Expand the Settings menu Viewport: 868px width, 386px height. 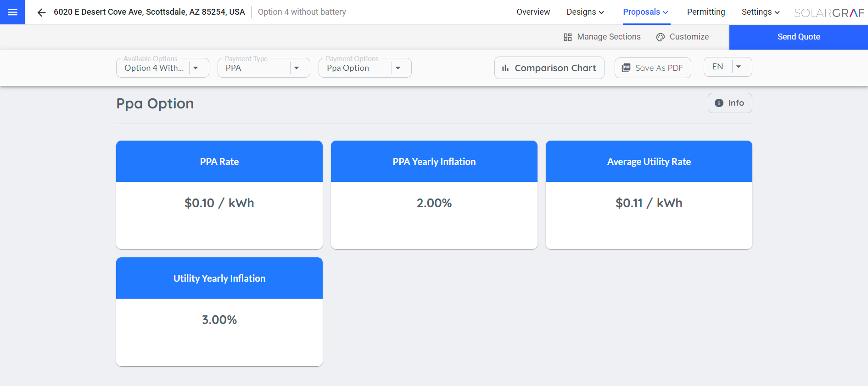pyautogui.click(x=760, y=12)
